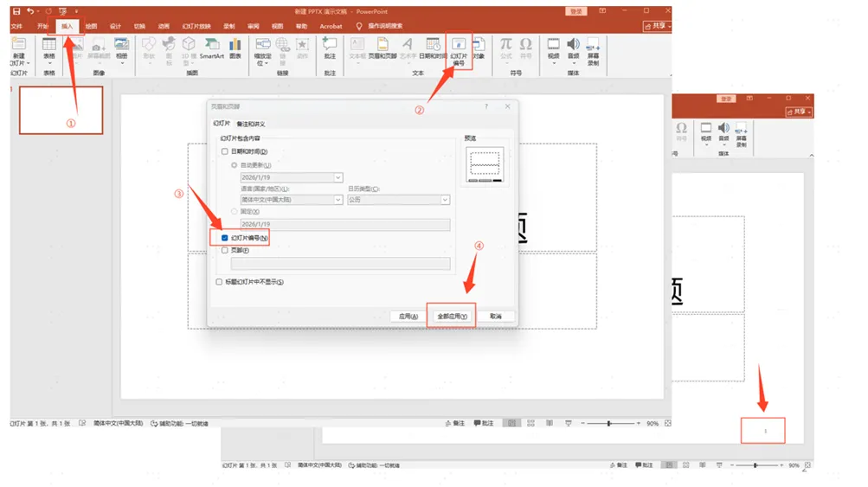Viewport: 868px width, 487px height.
Task: Enable the 页脚(F) checkbox
Action: pyautogui.click(x=225, y=250)
